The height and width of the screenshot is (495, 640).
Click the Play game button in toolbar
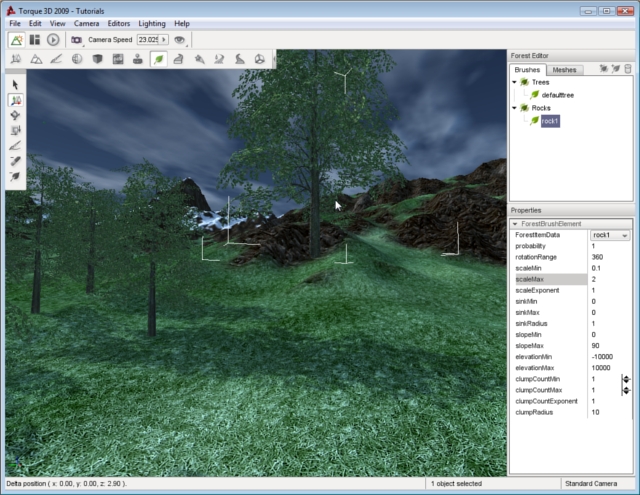click(x=53, y=40)
